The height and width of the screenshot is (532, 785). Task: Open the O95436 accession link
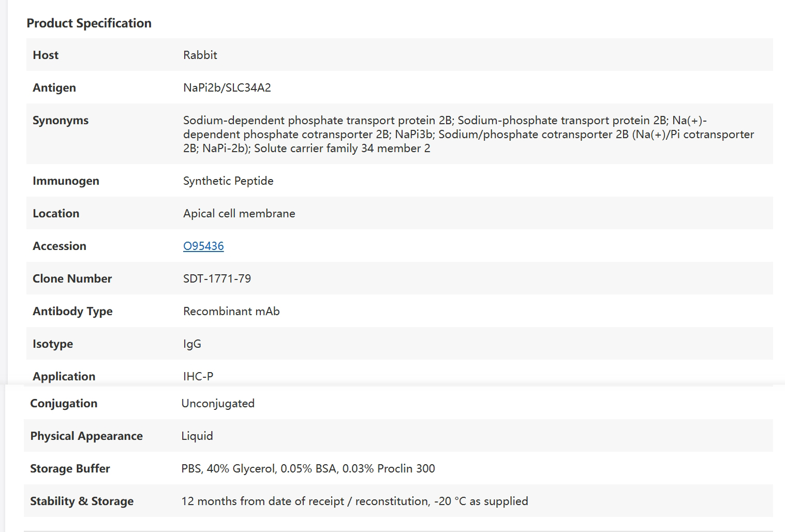(203, 246)
